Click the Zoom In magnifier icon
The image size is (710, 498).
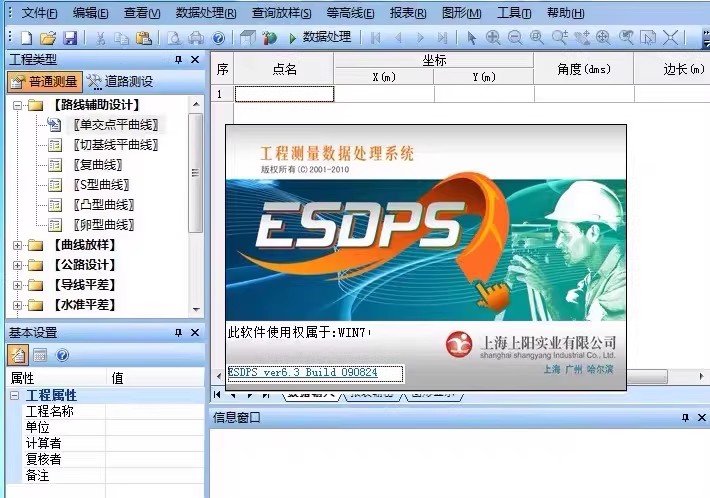click(x=493, y=38)
